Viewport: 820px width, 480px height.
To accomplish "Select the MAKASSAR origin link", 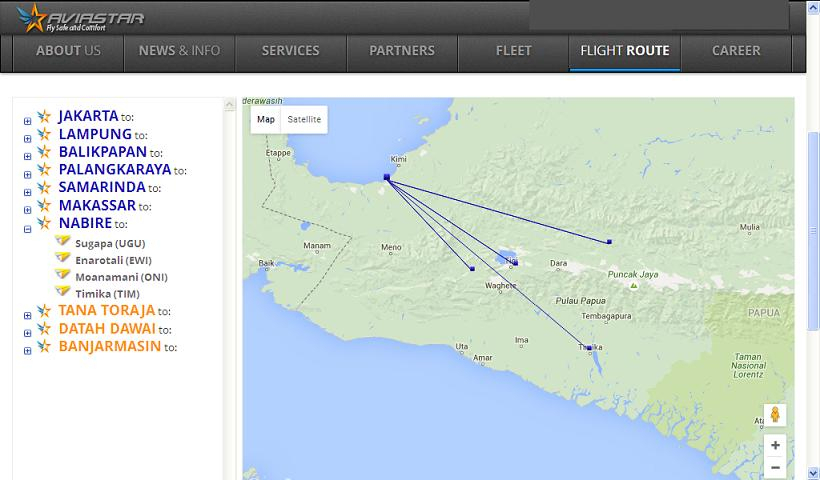I will tap(97, 205).
